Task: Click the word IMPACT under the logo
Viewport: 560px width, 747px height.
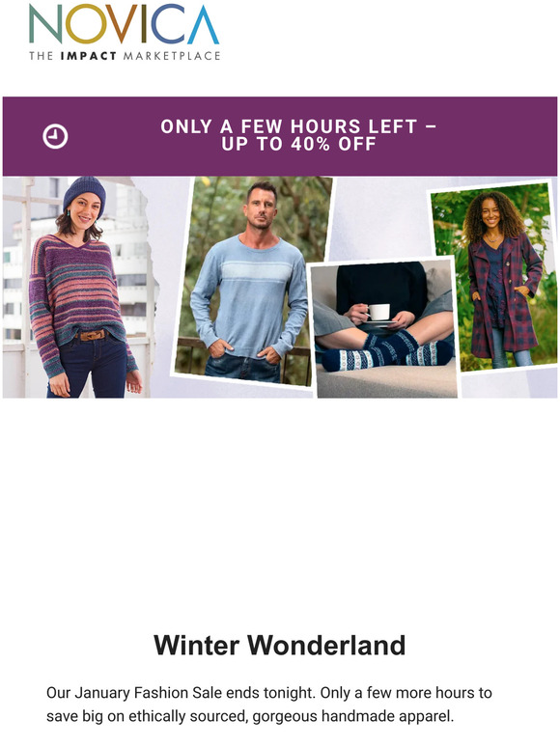Action: tap(89, 56)
